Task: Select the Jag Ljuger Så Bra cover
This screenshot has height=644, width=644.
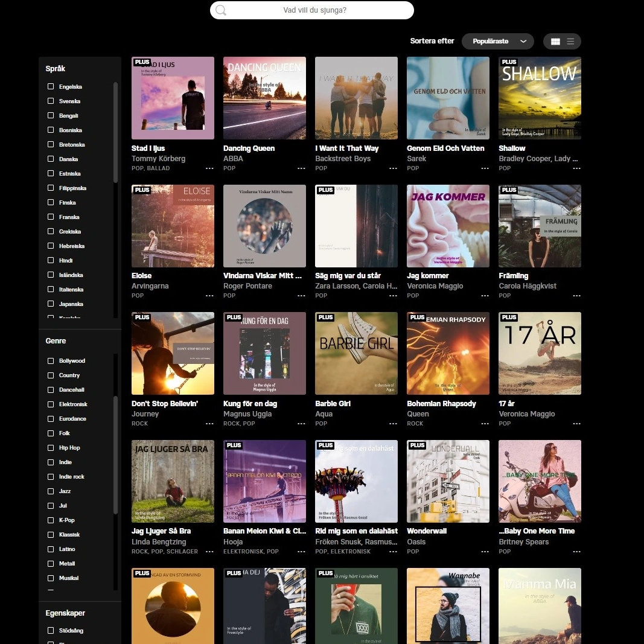Action: [x=173, y=482]
